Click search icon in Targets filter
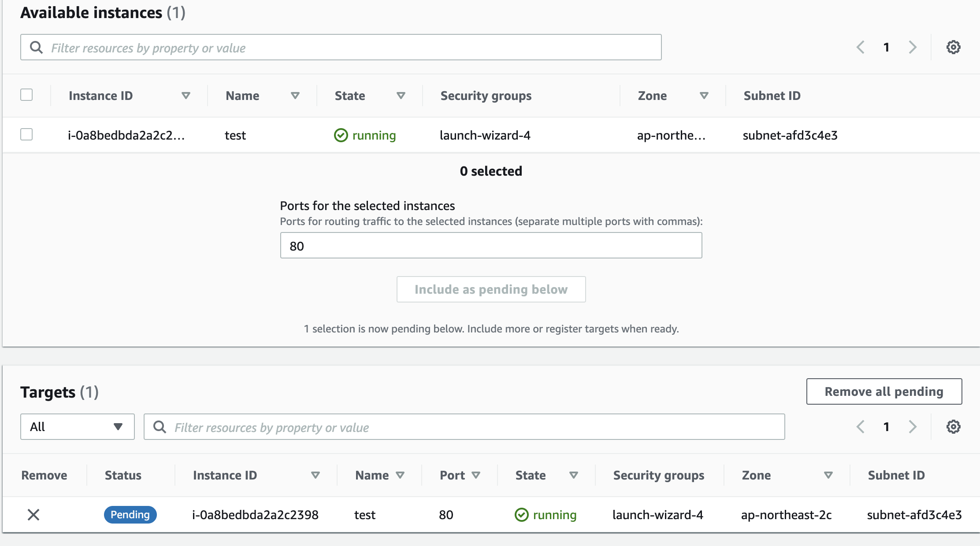 click(160, 427)
